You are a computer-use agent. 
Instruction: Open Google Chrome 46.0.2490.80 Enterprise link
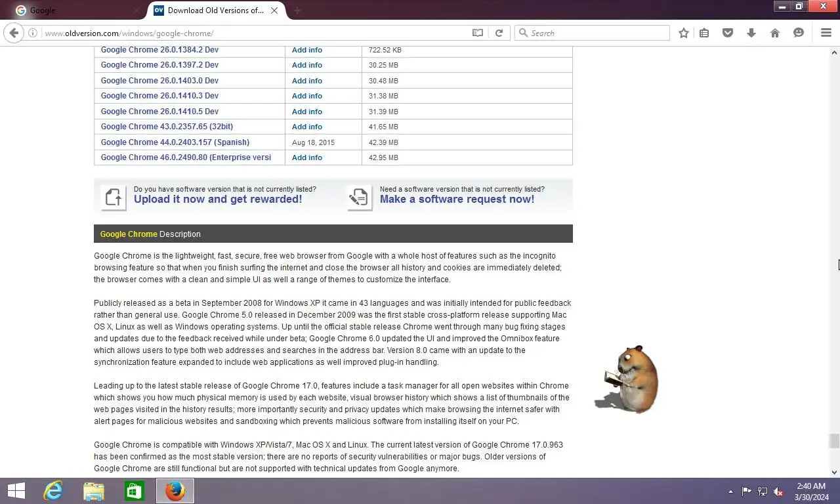click(x=186, y=157)
